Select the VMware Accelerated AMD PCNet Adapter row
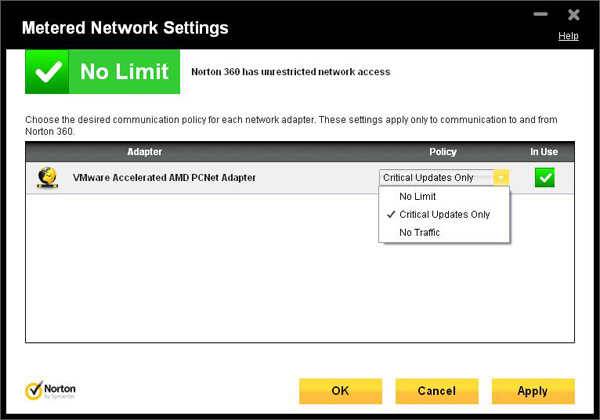The width and height of the screenshot is (600, 420). pos(300,178)
